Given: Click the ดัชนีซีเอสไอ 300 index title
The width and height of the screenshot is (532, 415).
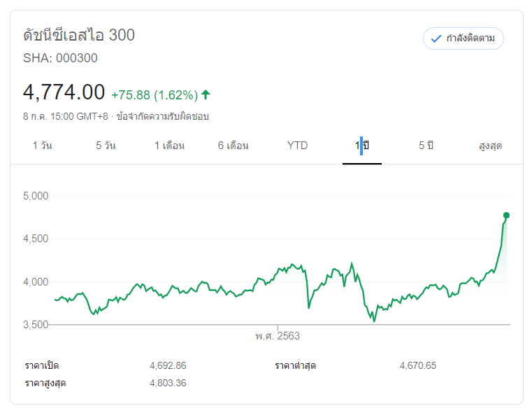Looking at the screenshot, I should 79,35.
